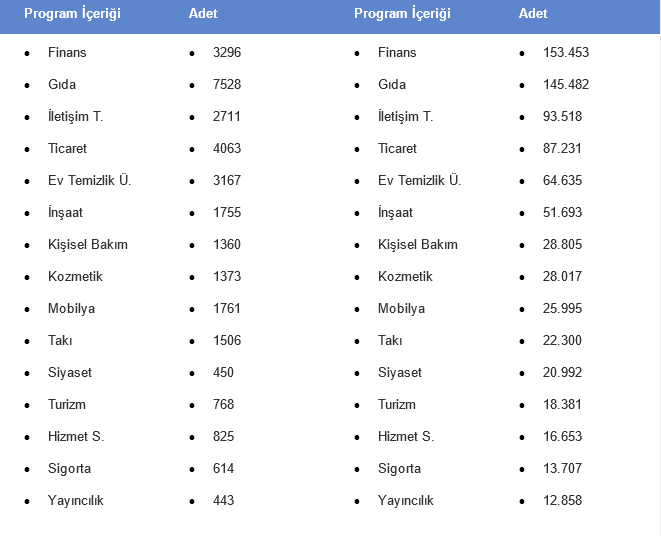661x536 pixels.
Task: Select the İnşaat count 1755
Action: click(227, 212)
